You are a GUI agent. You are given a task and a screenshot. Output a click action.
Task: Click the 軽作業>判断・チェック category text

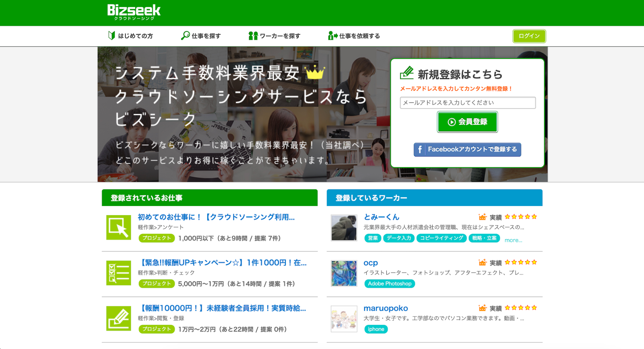(166, 273)
